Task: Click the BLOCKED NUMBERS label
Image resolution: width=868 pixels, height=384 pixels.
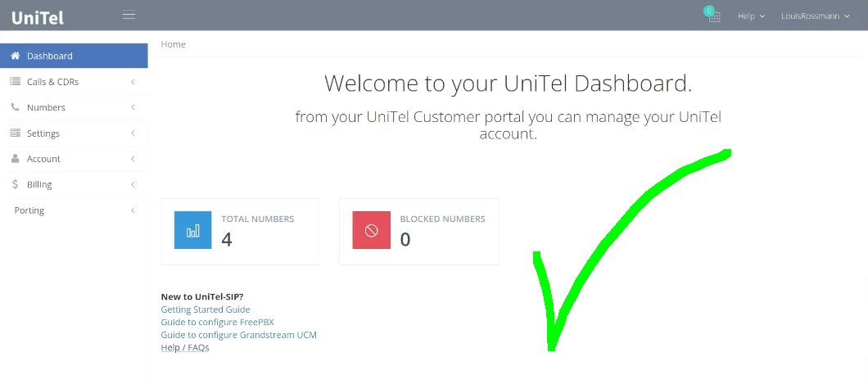Action: point(442,219)
